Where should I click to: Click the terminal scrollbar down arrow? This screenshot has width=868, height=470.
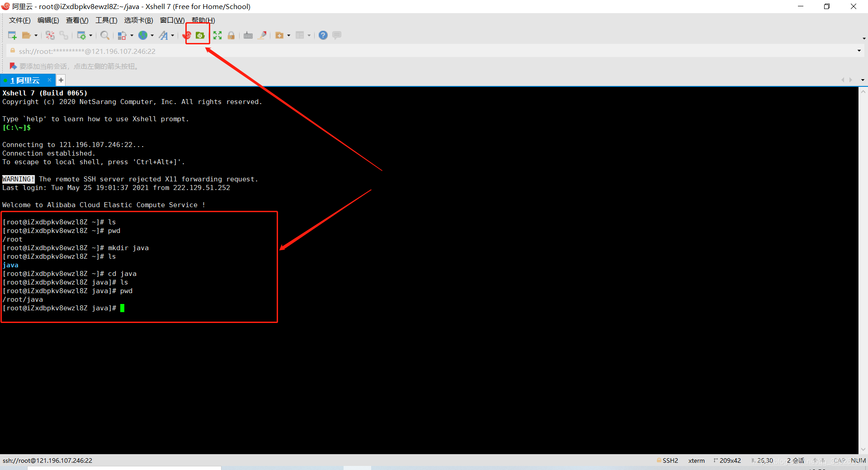coord(863,450)
